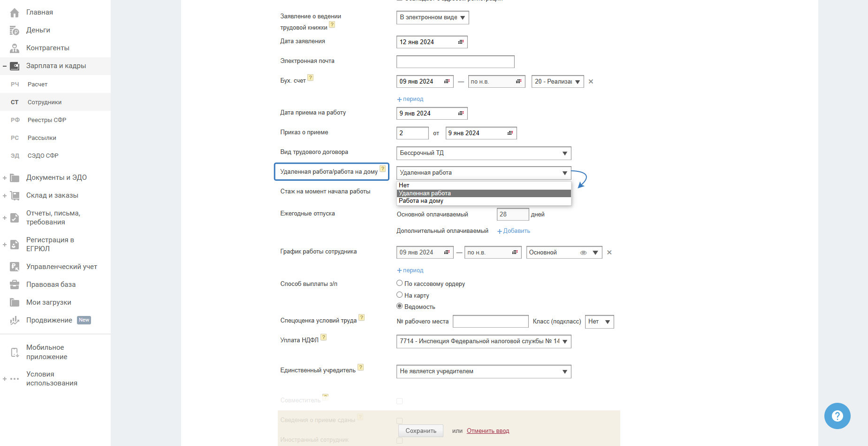This screenshot has width=868, height=446.
Task: Open calendar for Дата приема на работу
Action: point(461,114)
